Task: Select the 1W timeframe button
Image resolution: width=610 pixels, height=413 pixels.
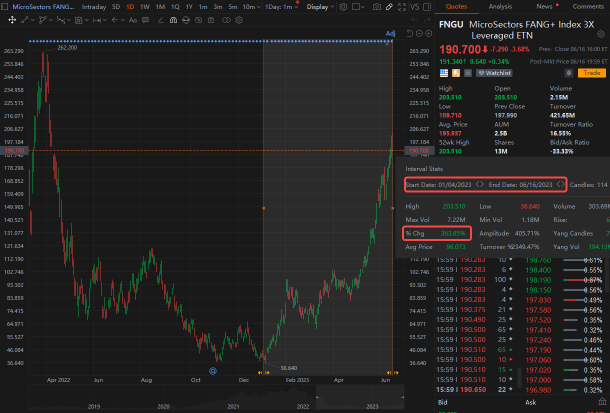Action: point(145,7)
